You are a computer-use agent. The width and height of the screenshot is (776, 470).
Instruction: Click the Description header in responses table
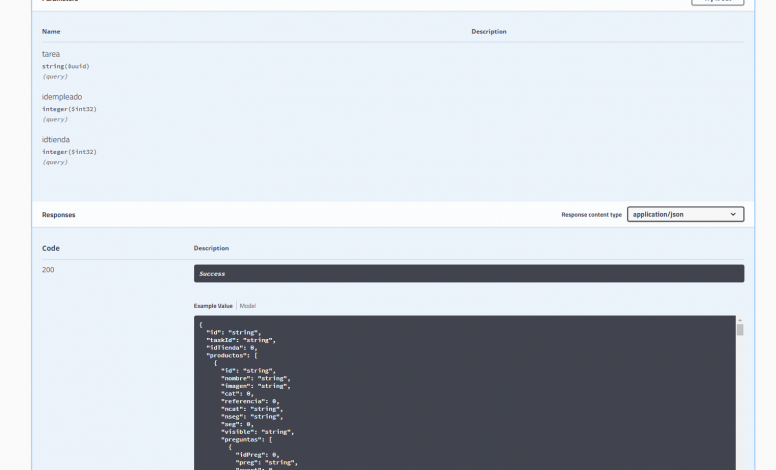tap(211, 248)
